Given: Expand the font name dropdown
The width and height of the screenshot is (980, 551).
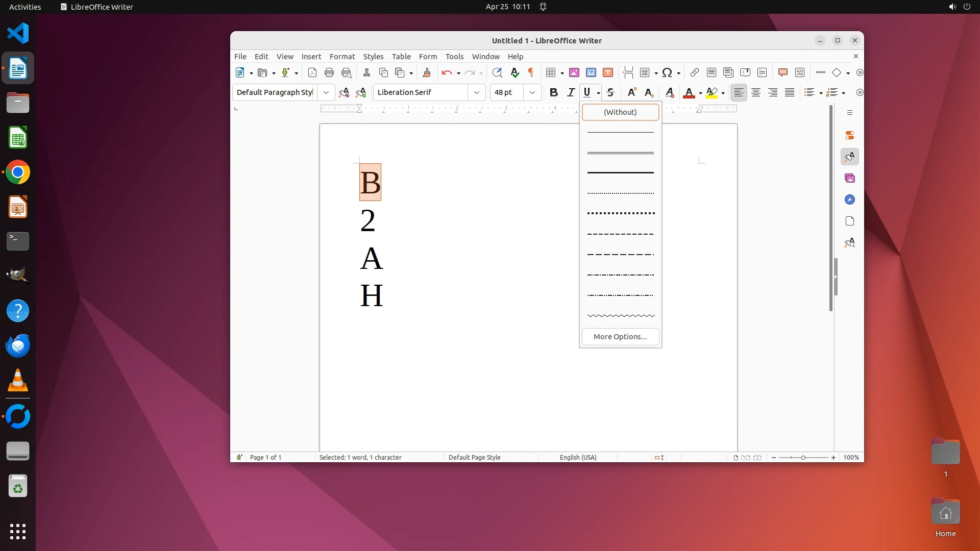Looking at the screenshot, I should click(476, 92).
